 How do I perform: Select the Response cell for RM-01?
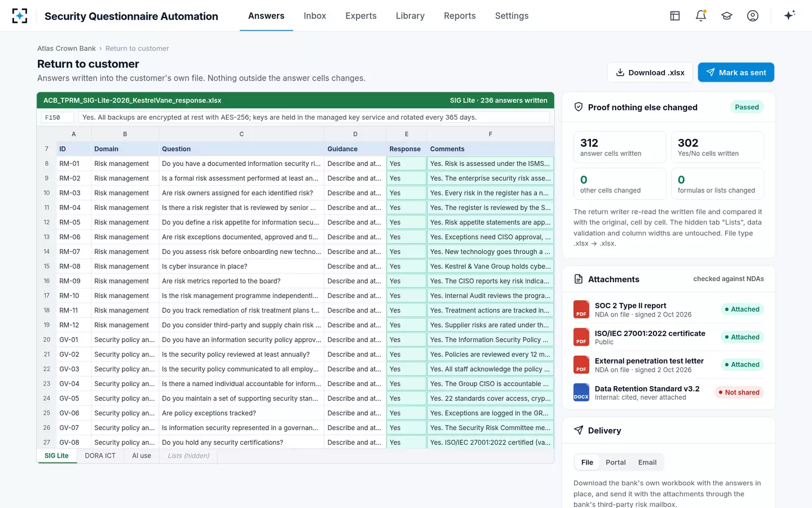pos(406,164)
